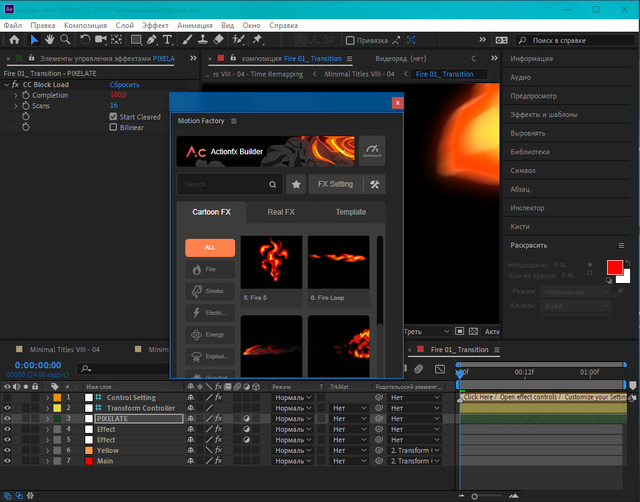Open blend mode dropdown for Main layer
The width and height of the screenshot is (640, 502).
[291, 462]
